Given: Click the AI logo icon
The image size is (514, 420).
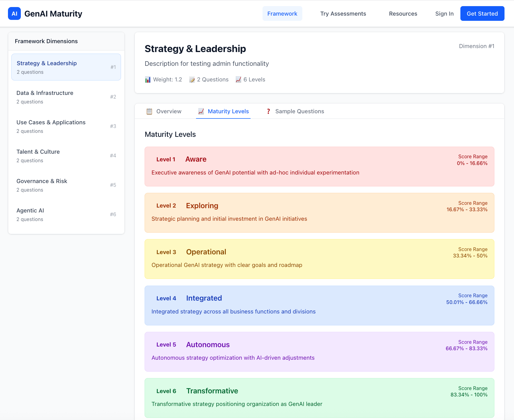Looking at the screenshot, I should pyautogui.click(x=14, y=13).
